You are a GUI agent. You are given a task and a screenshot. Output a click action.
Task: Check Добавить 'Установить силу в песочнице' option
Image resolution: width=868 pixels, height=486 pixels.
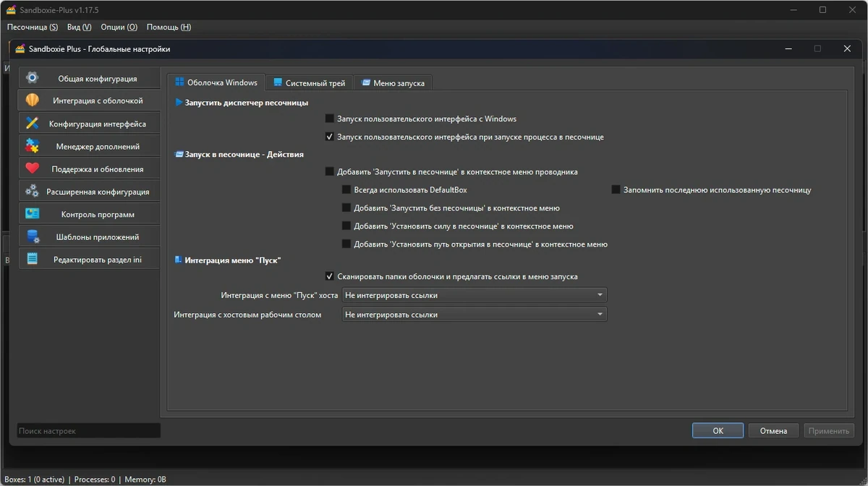point(346,226)
